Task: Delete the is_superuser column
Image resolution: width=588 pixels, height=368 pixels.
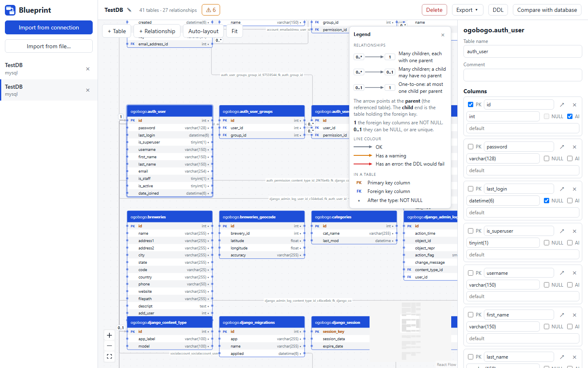Action: pyautogui.click(x=575, y=231)
